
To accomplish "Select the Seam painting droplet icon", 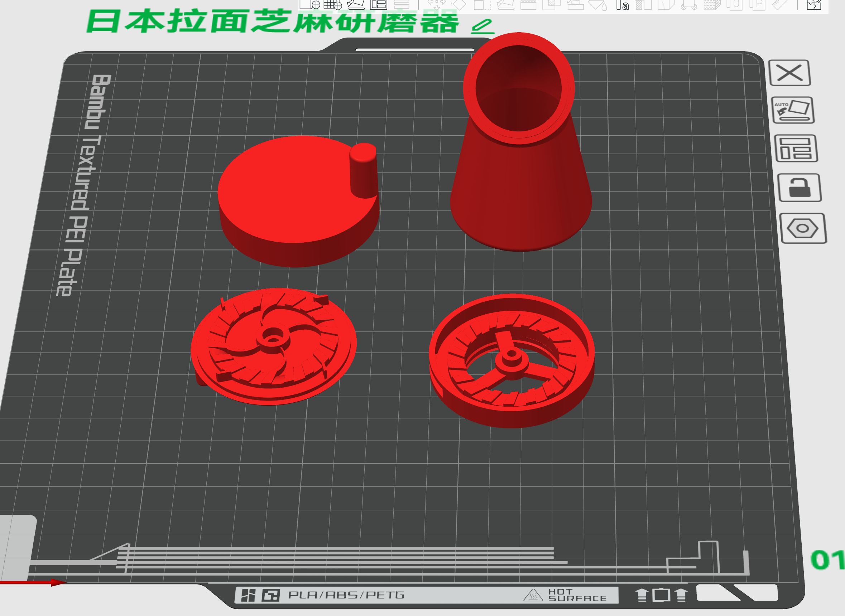I will tap(598, 5).
